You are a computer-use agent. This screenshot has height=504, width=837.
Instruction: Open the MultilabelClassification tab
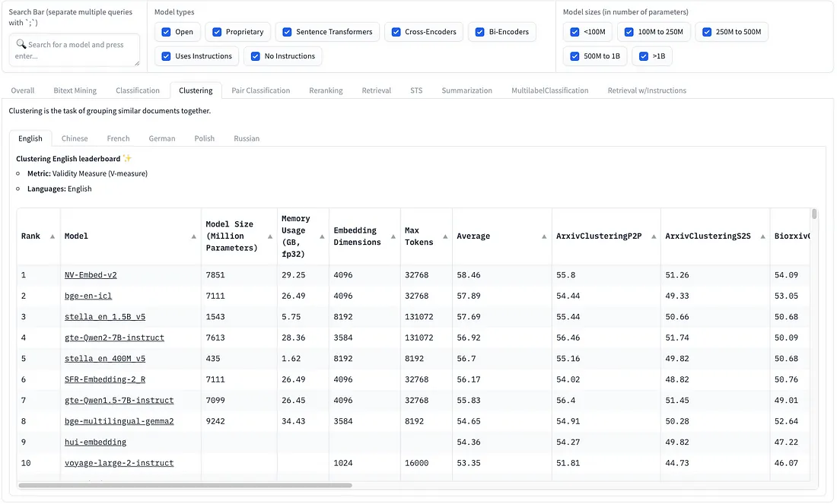tap(550, 90)
